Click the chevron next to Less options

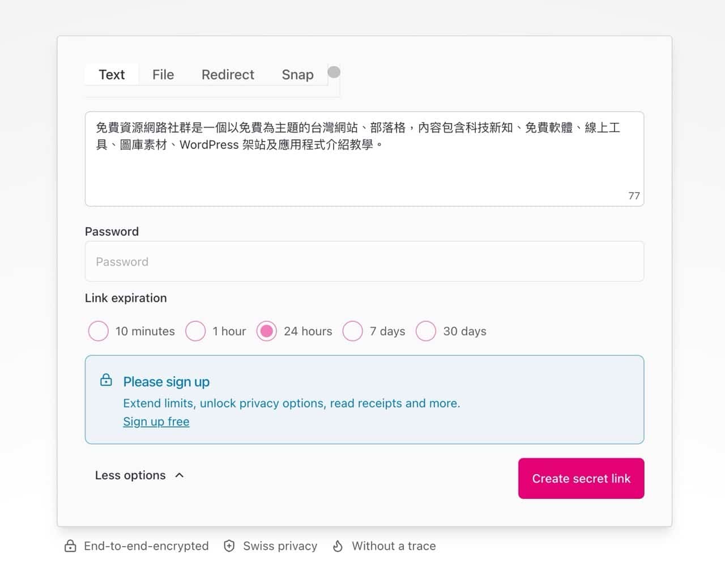point(180,475)
